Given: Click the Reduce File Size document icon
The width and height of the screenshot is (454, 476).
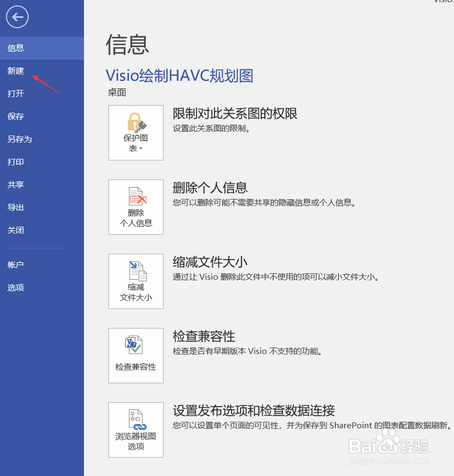Looking at the screenshot, I should (138, 271).
